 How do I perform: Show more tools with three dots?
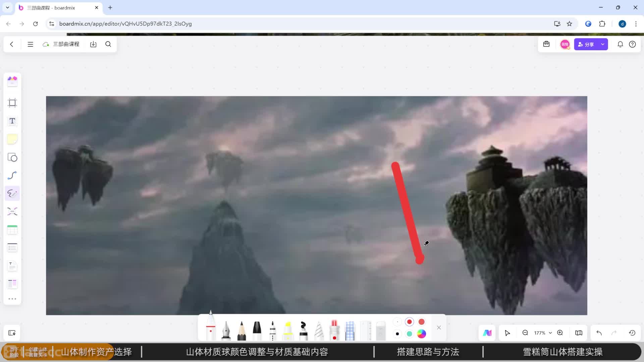12,299
